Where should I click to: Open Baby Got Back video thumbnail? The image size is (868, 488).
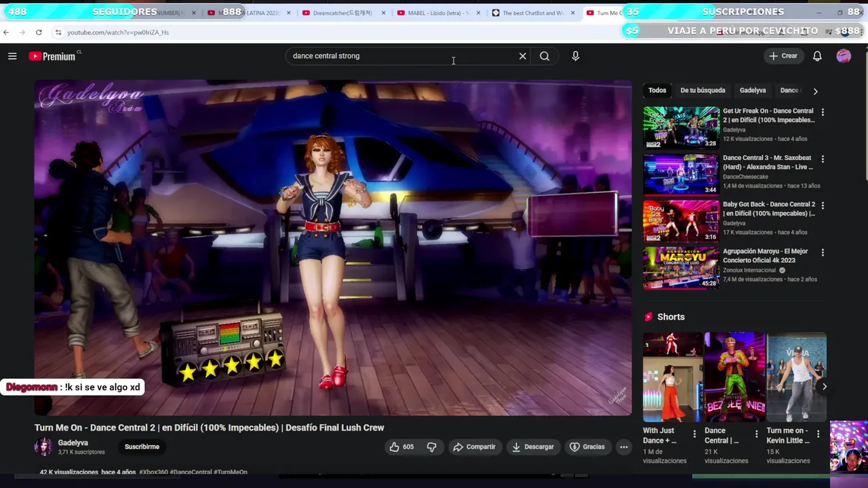(681, 221)
